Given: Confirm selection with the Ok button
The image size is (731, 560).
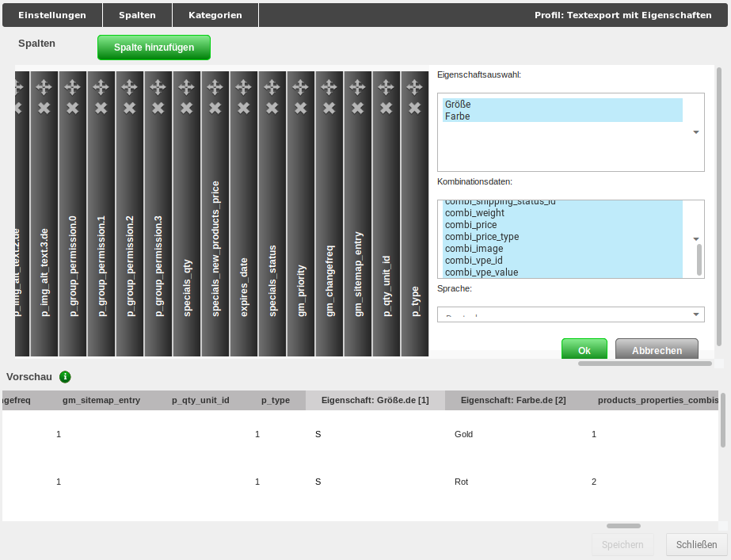Looking at the screenshot, I should 584,349.
